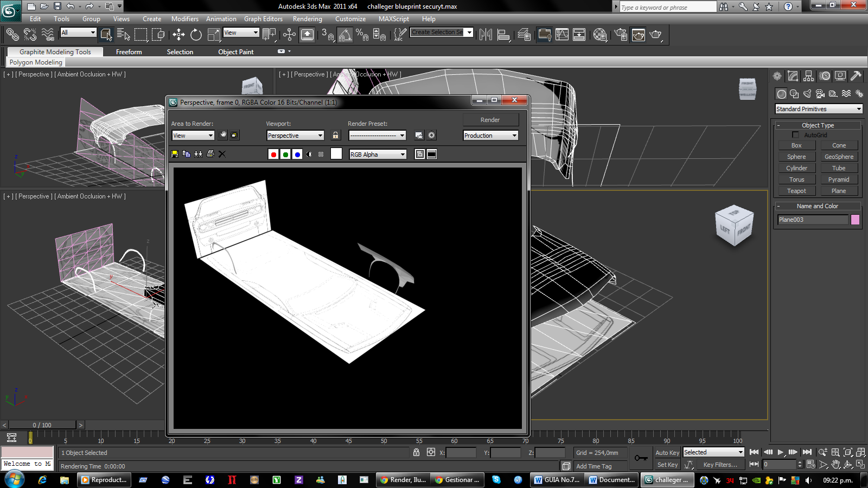Open the Material Editor sphere icon
The image size is (868, 488).
[599, 35]
